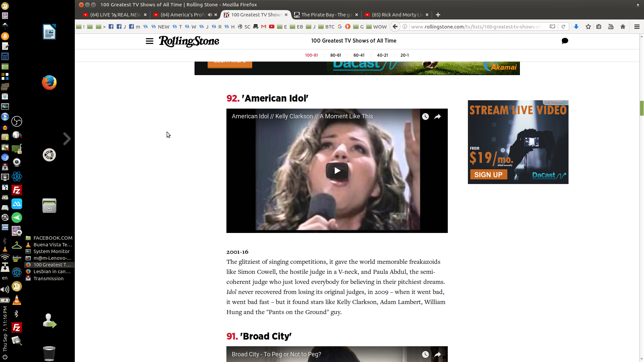The width and height of the screenshot is (644, 362).
Task: Click SIGN UP in Dacast ad
Action: point(488,175)
